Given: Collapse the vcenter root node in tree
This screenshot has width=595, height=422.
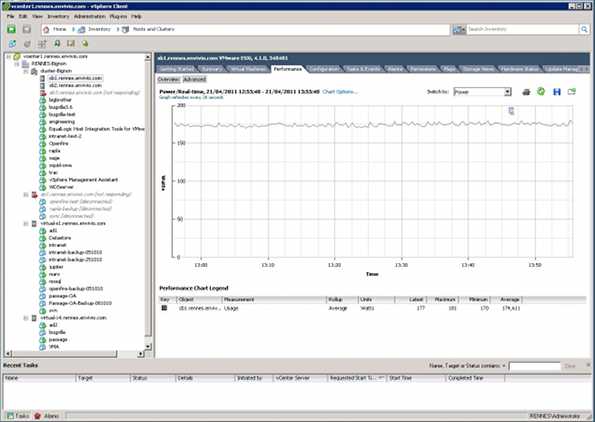Looking at the screenshot, I should click(x=9, y=57).
